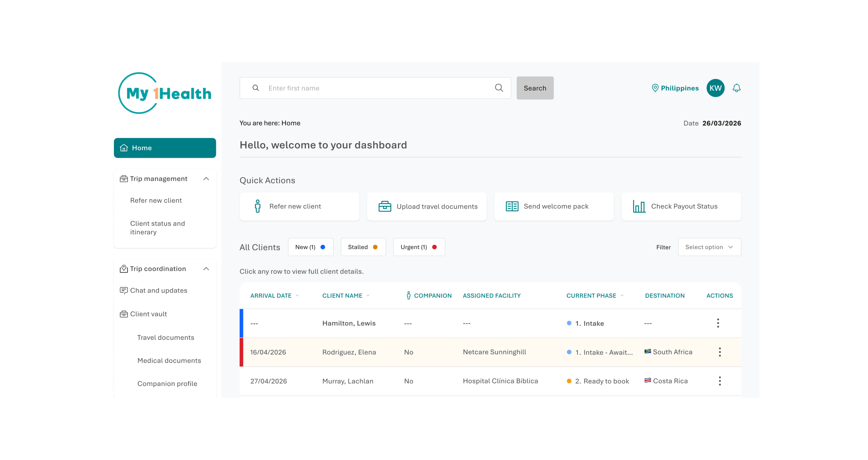Click the Enter first name search field
The image size is (868, 460).
[375, 88]
